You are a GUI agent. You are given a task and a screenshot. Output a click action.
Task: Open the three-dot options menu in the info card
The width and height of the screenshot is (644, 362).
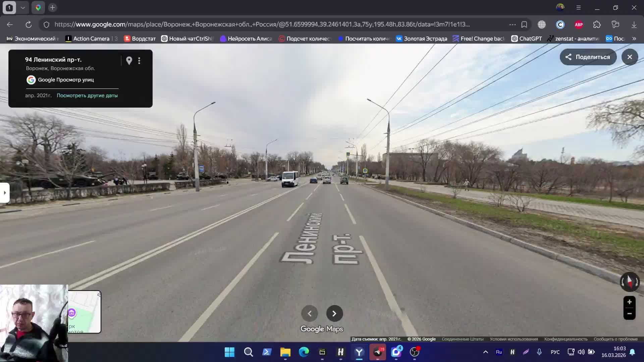pos(139,61)
